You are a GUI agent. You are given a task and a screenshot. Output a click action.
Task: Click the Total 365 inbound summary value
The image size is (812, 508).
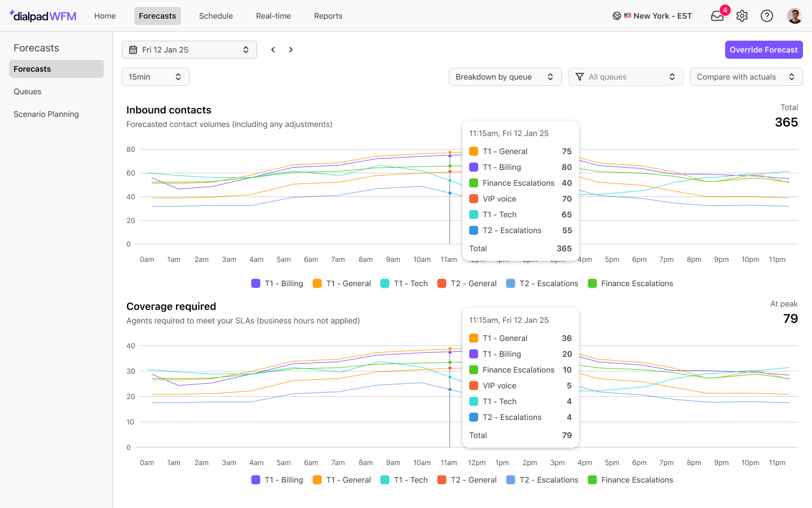coord(786,122)
